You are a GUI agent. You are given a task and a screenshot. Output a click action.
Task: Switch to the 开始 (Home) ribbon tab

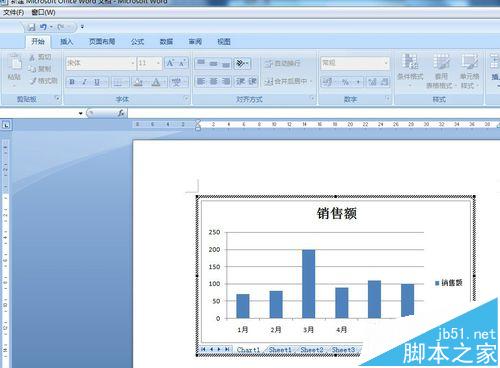(38, 41)
